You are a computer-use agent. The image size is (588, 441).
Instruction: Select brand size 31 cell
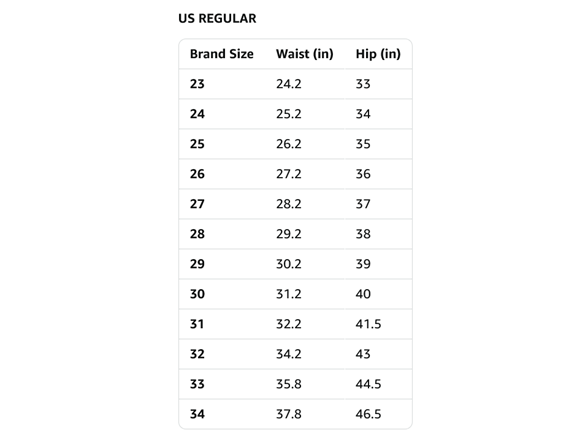tap(197, 324)
